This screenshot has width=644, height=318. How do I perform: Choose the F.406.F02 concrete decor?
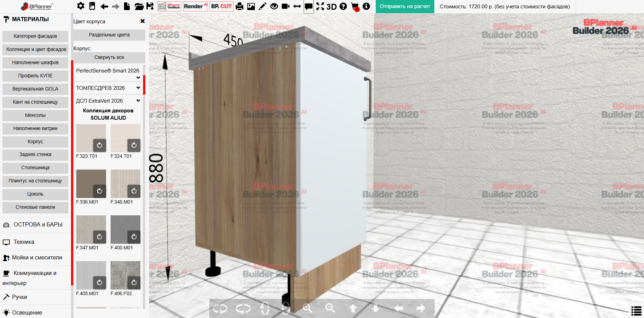point(125,275)
